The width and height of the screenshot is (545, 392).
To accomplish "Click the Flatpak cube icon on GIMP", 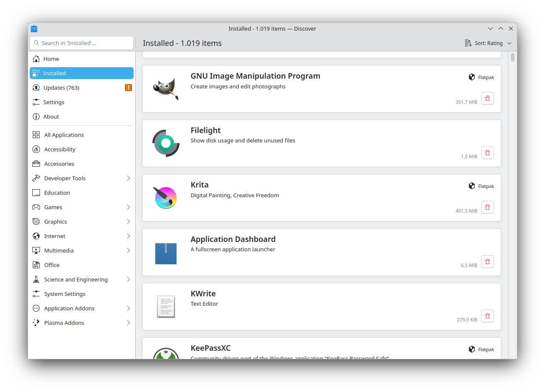I will (472, 77).
